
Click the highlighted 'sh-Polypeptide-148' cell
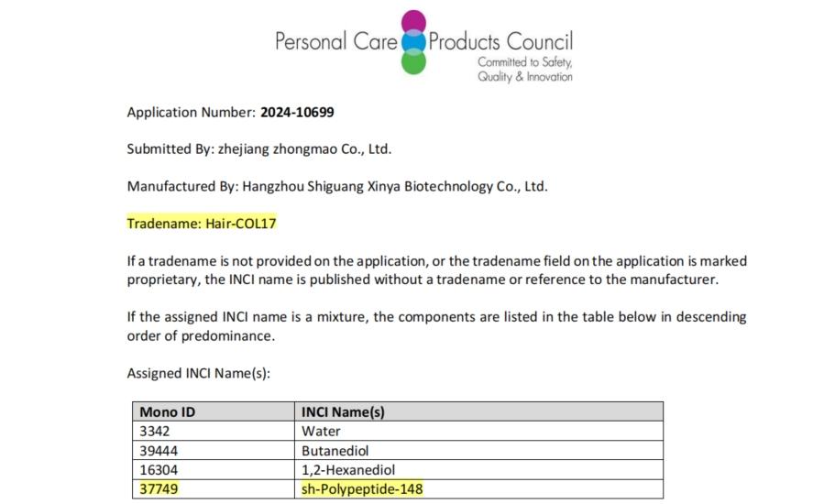click(x=362, y=488)
